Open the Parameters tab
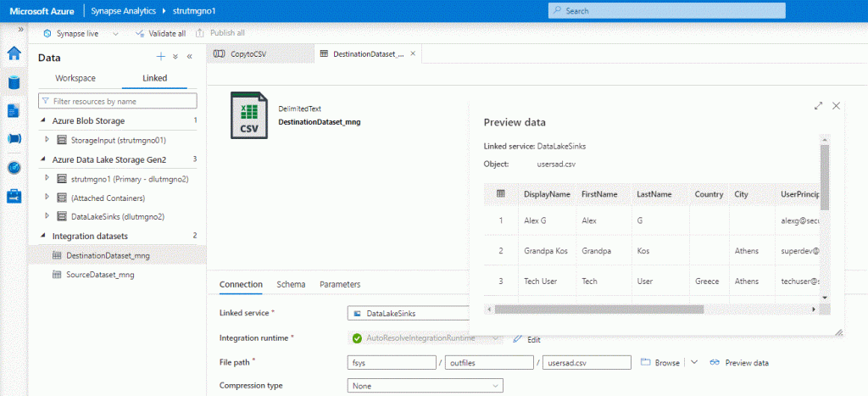The image size is (868, 396). 340,284
